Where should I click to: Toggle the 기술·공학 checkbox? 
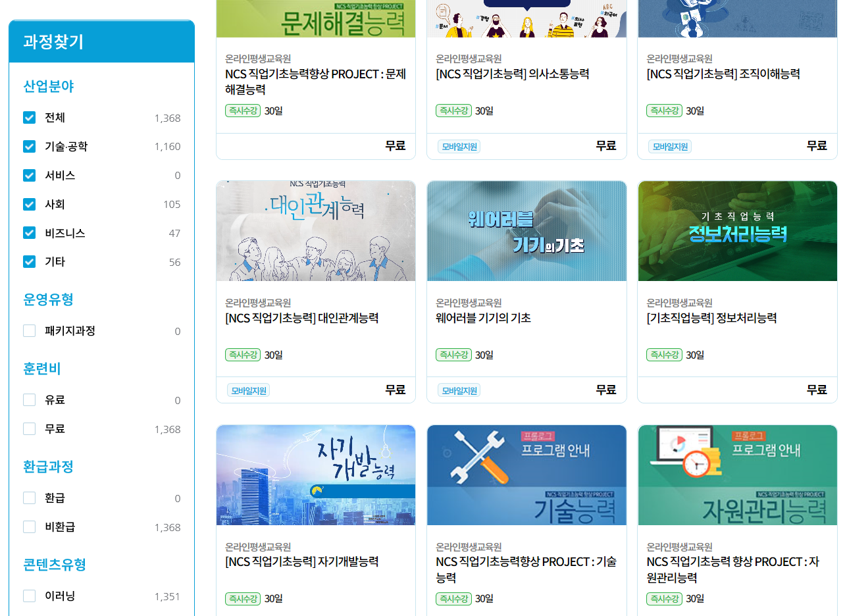click(x=29, y=146)
